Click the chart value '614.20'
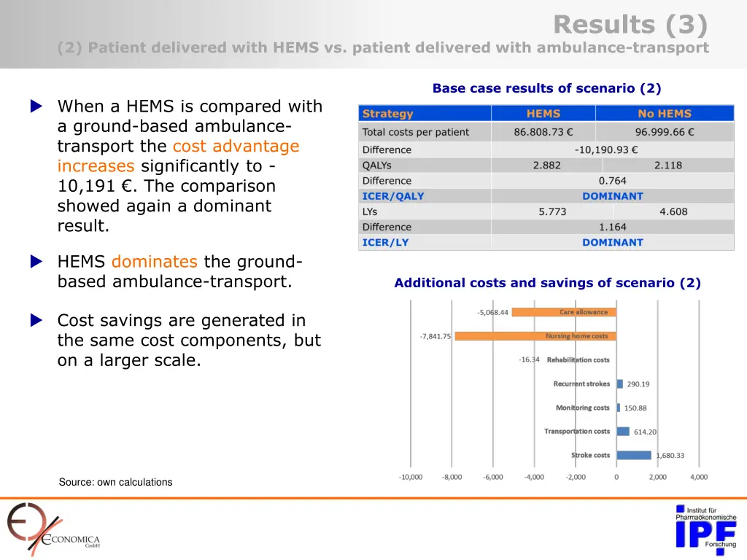 [x=645, y=432]
